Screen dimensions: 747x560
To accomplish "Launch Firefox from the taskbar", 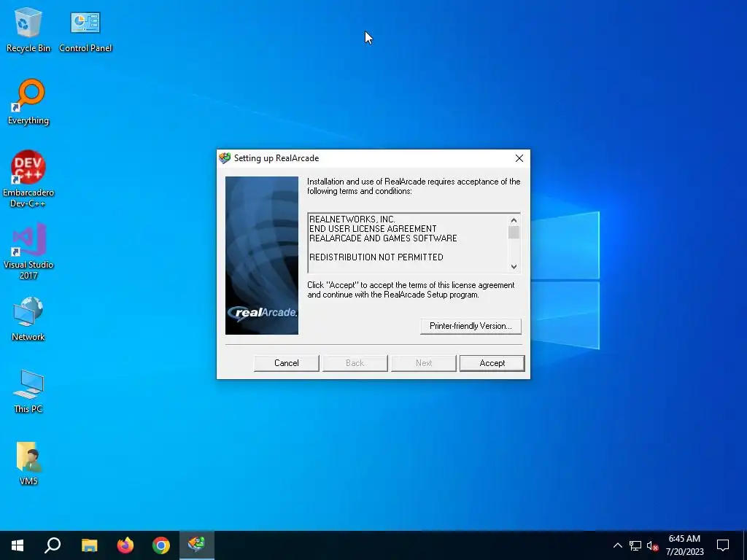I will tap(125, 545).
